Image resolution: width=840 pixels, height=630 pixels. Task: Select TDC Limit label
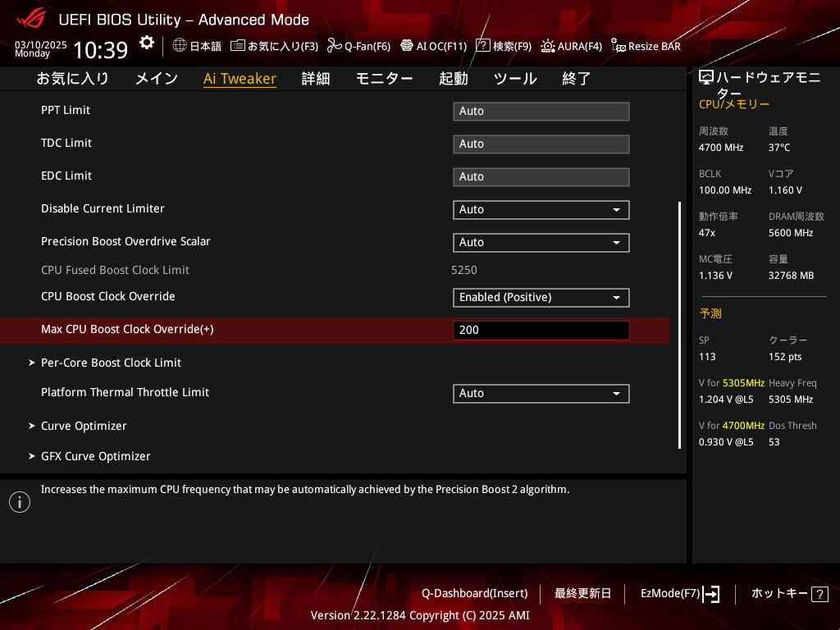point(66,143)
